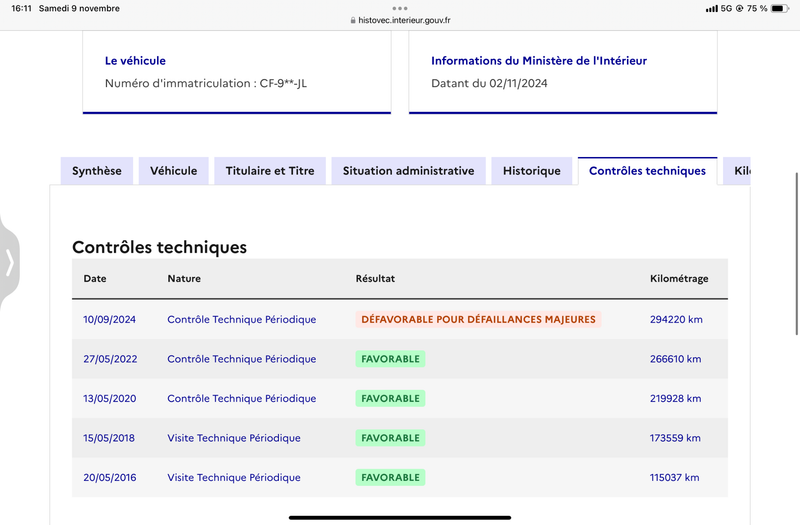Select the 27/05/2022 FAVORABLE result badge
This screenshot has width=800, height=525.
[390, 359]
